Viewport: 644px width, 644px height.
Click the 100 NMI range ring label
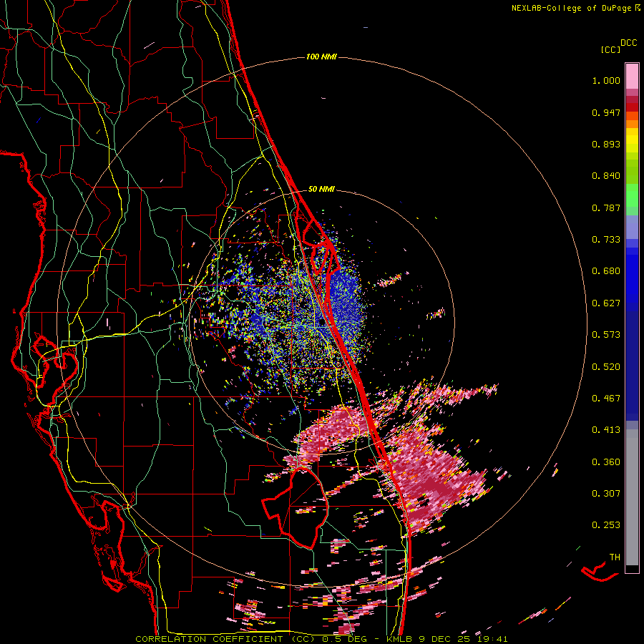click(321, 57)
